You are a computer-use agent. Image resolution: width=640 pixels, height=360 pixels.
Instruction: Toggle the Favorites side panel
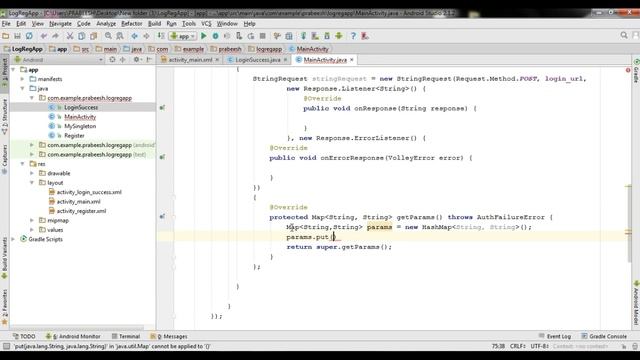tap(4, 307)
